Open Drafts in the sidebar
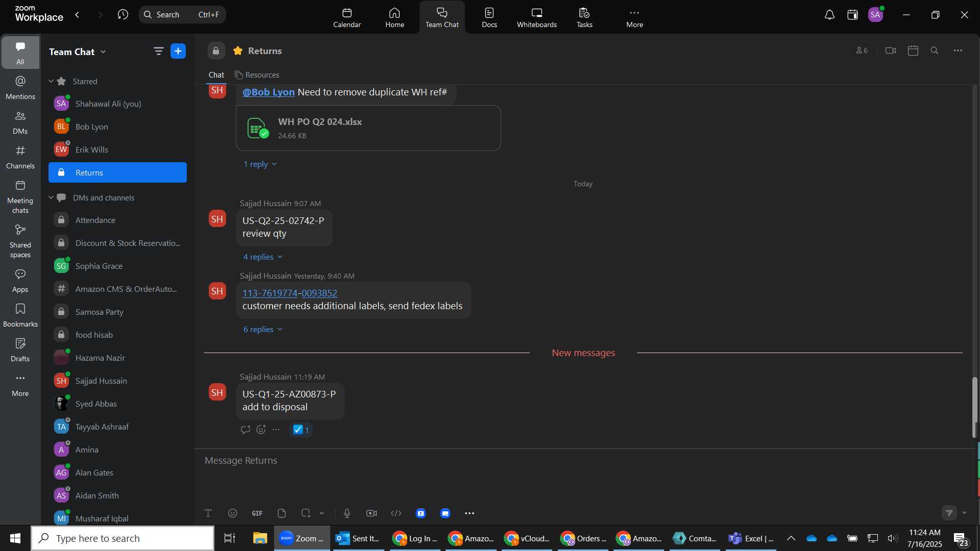 20,350
